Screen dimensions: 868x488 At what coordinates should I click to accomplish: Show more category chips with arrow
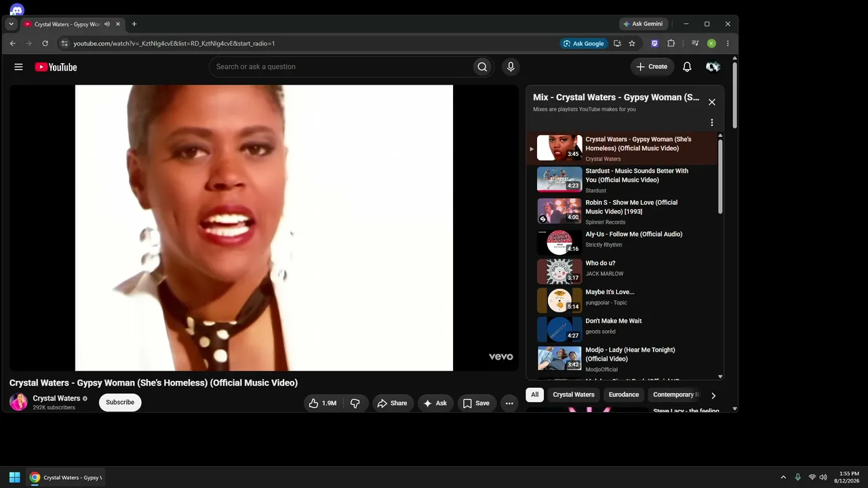point(713,395)
